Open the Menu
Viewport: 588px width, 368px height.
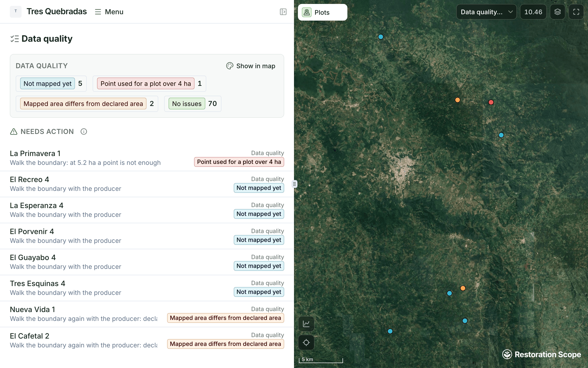click(x=109, y=12)
